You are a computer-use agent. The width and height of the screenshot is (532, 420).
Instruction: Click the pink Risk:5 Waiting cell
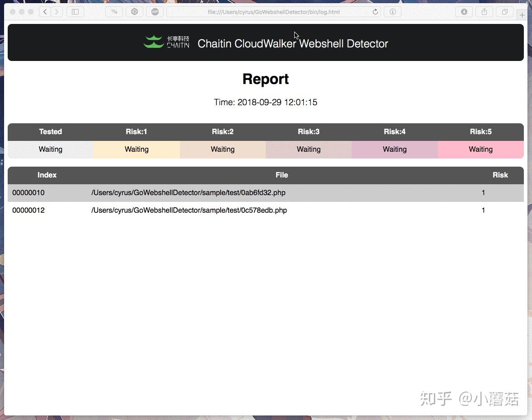[x=480, y=149]
